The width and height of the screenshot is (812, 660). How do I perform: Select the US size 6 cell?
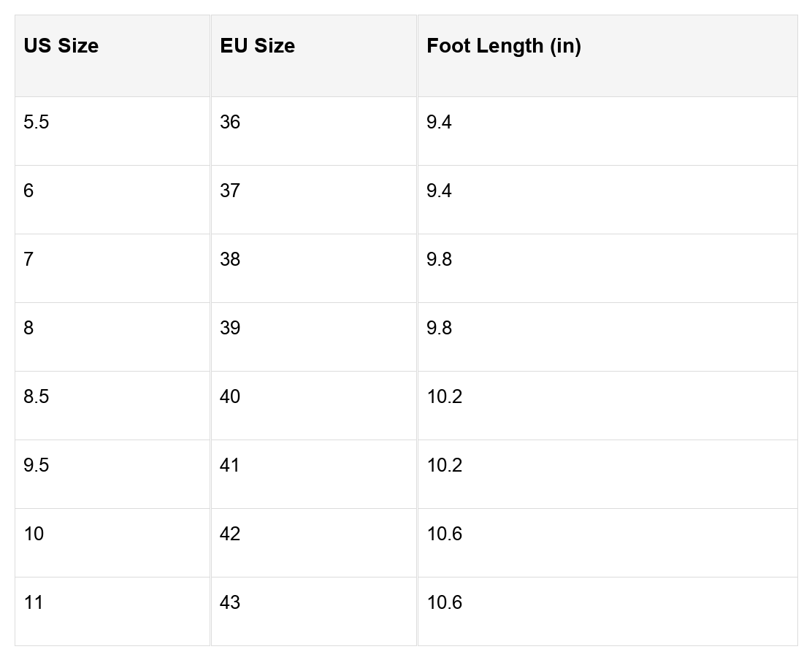[x=112, y=200]
